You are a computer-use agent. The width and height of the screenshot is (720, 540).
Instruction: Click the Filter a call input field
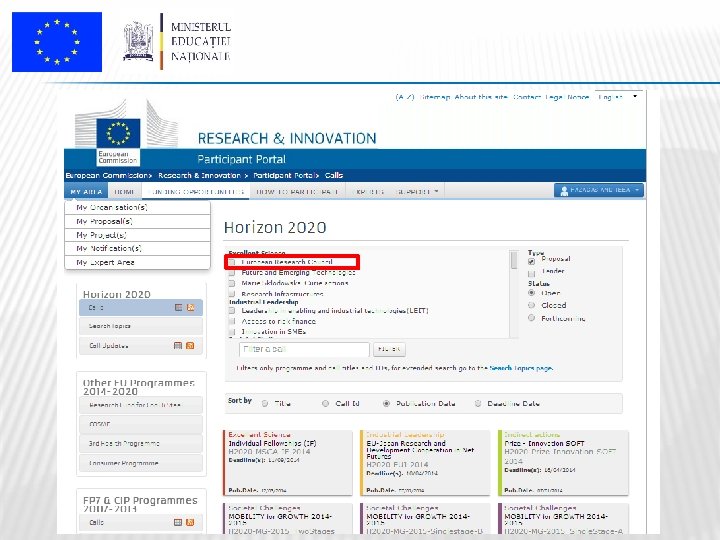coord(304,349)
